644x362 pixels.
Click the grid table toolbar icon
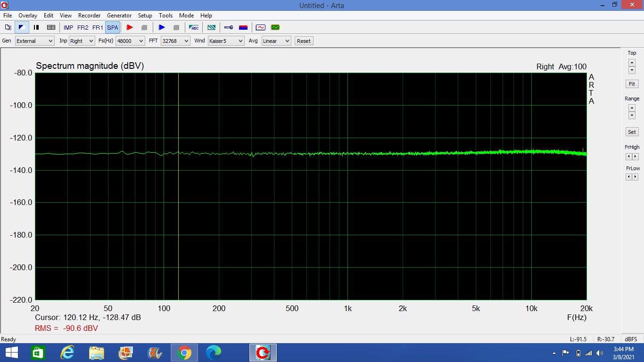(x=51, y=27)
